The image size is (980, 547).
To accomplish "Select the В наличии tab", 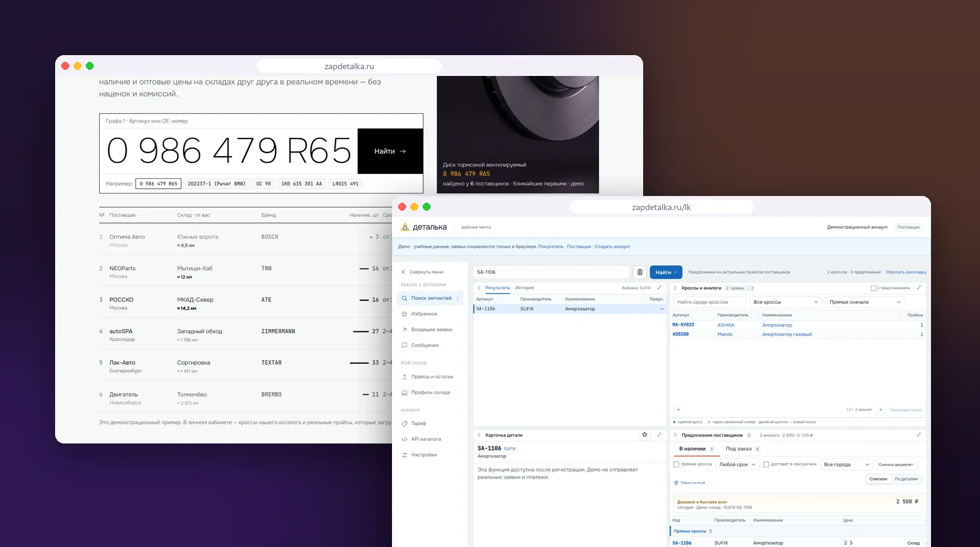I will click(x=696, y=449).
